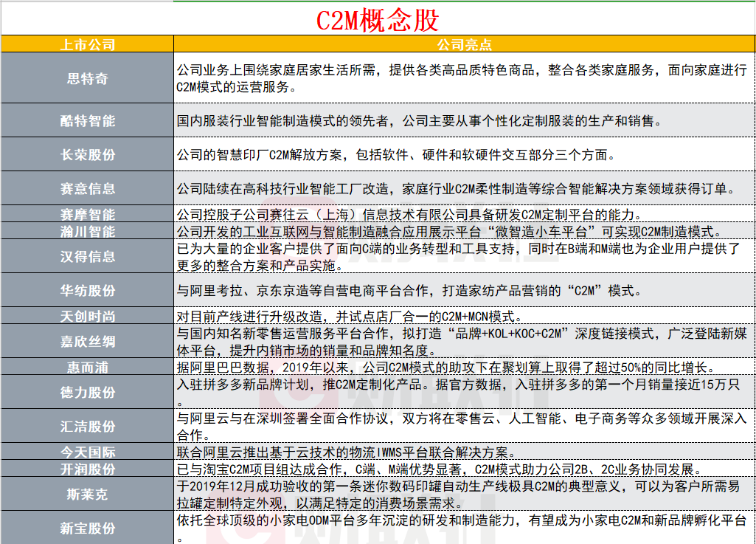Click the description '公司的智慧印厂C2M解放方案'
Viewport: 756px width, 544px height.
tap(465, 154)
